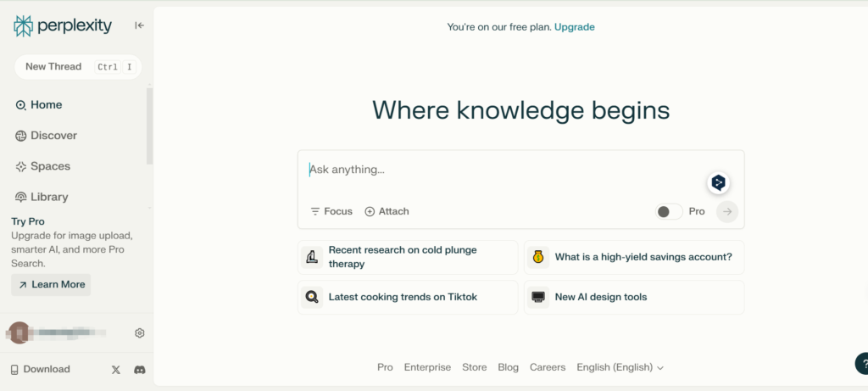Viewport: 868px width, 391px height.
Task: Click the sidebar scrollbar
Action: [149, 126]
